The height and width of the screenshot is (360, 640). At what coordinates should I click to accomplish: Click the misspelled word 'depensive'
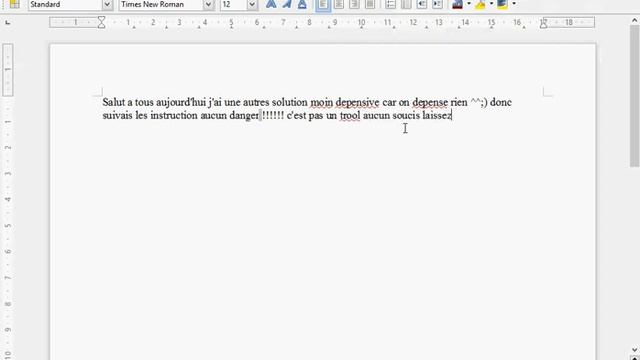[x=358, y=102]
